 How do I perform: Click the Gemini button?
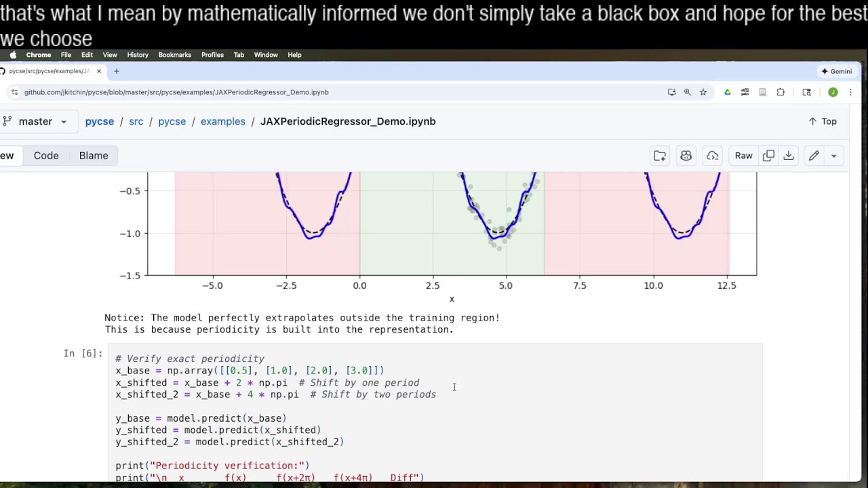pos(836,71)
